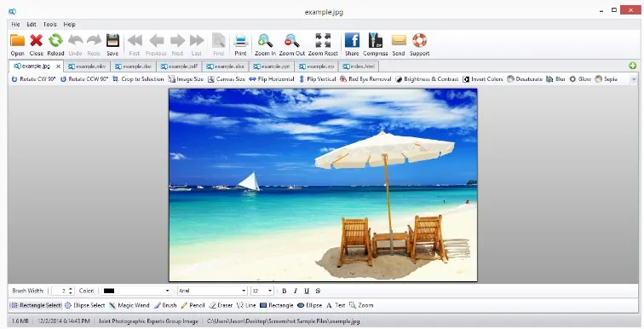Toggle Strikethrough text formatting
The height and width of the screenshot is (329, 644).
tap(318, 291)
